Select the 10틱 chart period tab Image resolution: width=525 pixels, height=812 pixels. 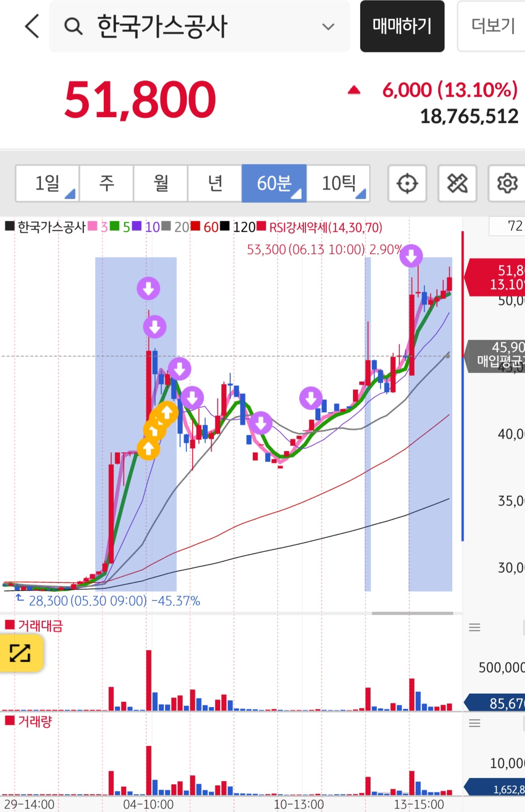[x=339, y=183]
